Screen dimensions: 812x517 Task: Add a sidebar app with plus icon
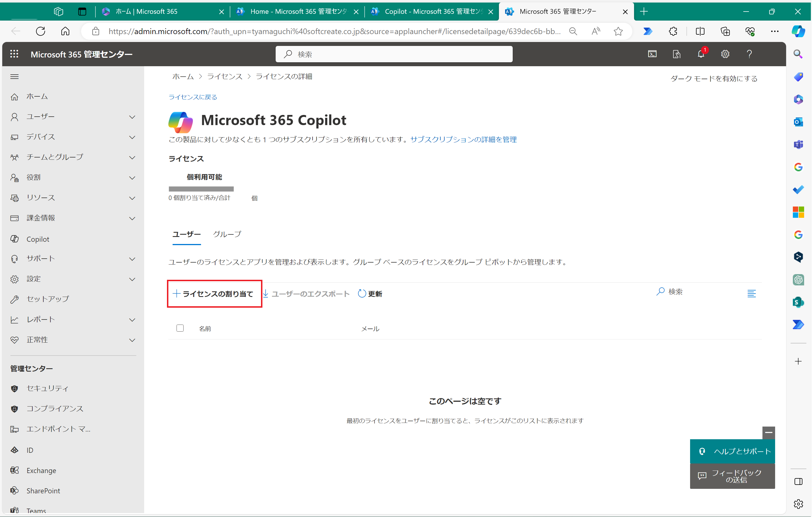pos(798,361)
